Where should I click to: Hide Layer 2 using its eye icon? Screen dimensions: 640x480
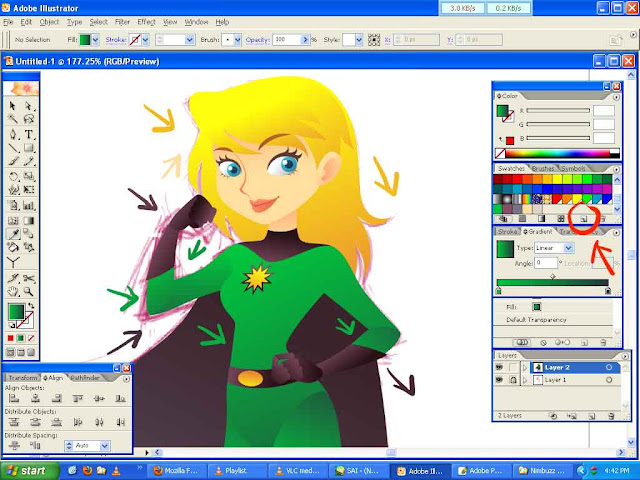(x=499, y=367)
